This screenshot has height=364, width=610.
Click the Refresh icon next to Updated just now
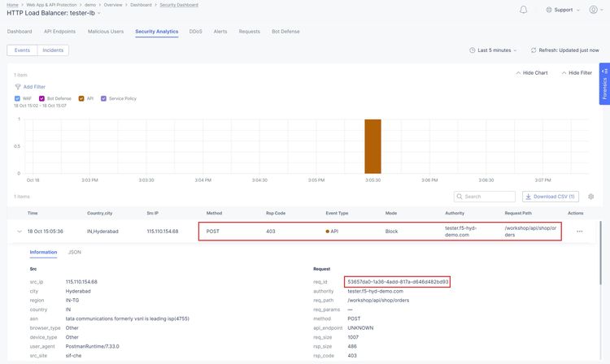534,50
